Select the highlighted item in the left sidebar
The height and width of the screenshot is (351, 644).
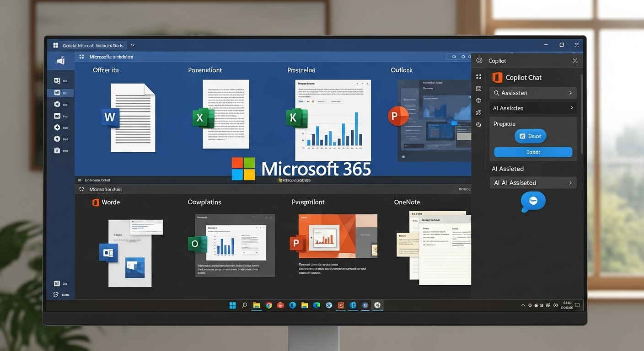point(61,93)
